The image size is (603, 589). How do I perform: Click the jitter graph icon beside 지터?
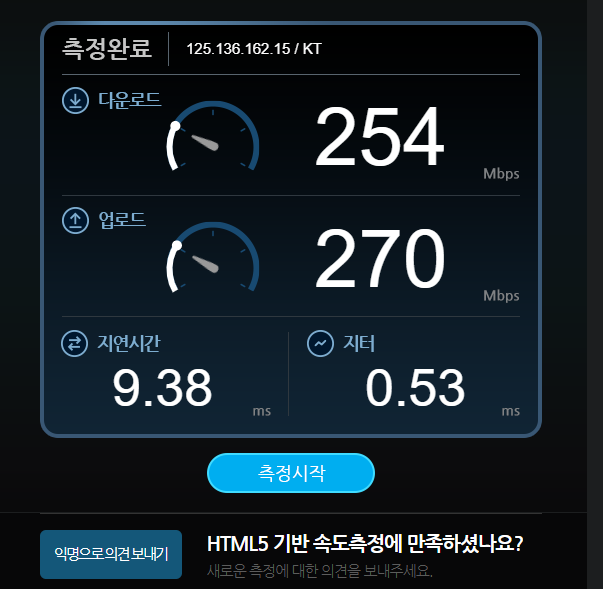pyautogui.click(x=320, y=343)
